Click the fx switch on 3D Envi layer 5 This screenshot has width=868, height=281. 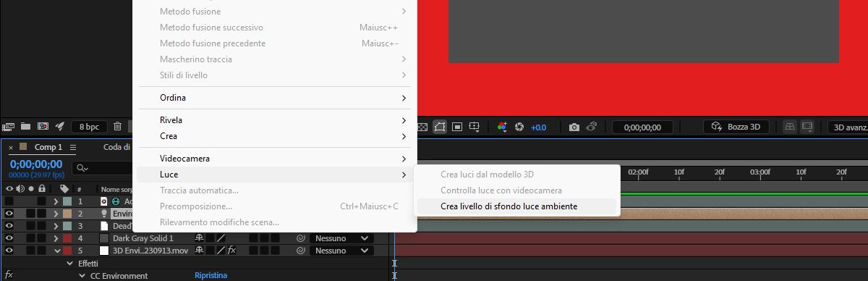[x=231, y=251]
